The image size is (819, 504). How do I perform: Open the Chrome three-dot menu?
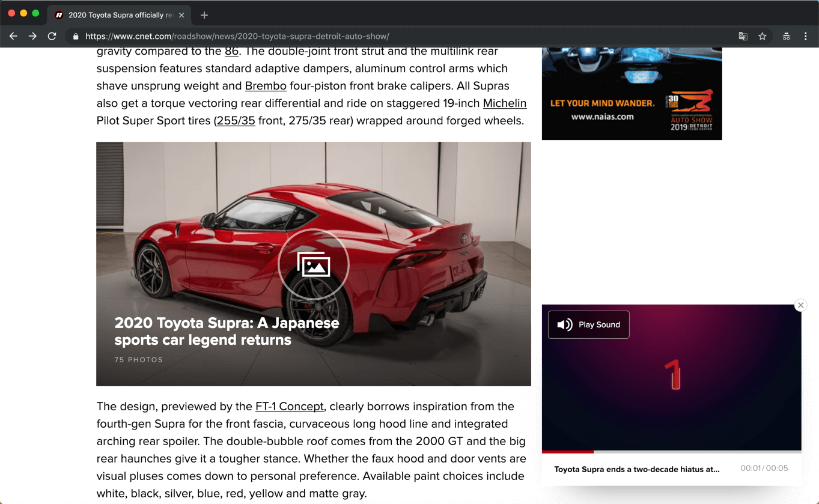point(806,36)
